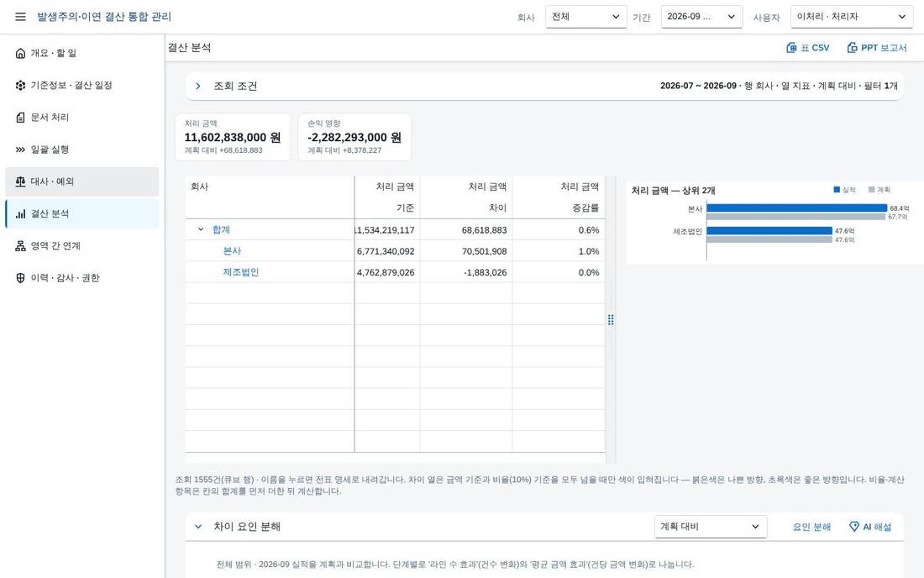This screenshot has width=924, height=578.
Task: Click the 손익 영향 KPI card
Action: coord(354,137)
